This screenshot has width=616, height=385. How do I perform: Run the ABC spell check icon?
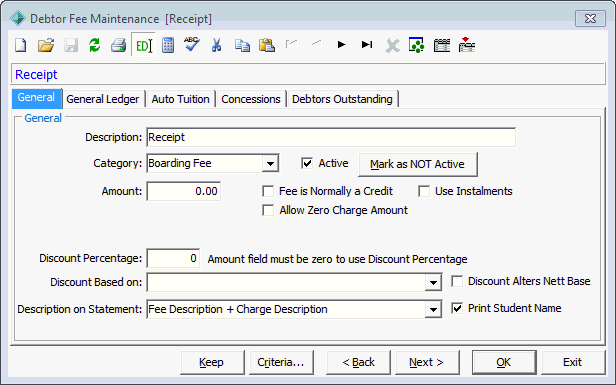tap(192, 44)
